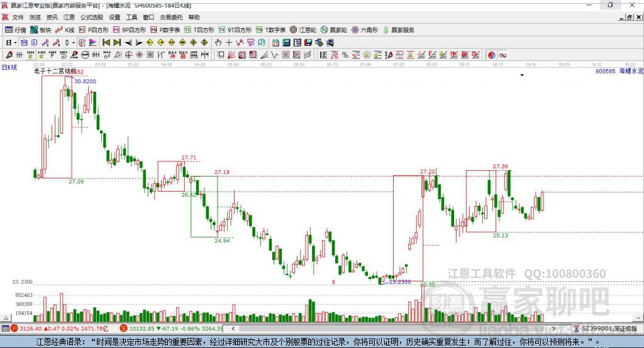Expand the 日 period dropdown
The image size is (644, 348).
[11, 43]
